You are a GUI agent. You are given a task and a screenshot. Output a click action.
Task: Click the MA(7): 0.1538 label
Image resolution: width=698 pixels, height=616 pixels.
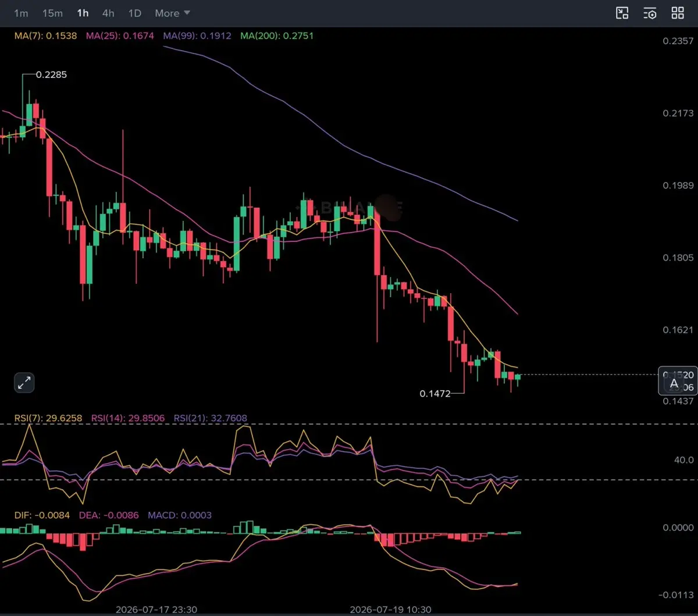click(46, 36)
